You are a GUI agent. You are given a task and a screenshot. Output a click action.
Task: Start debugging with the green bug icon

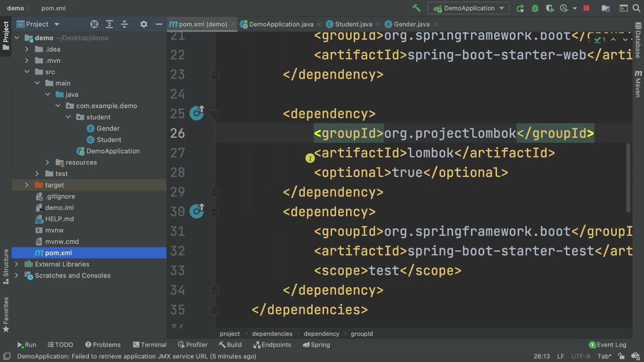pyautogui.click(x=535, y=8)
